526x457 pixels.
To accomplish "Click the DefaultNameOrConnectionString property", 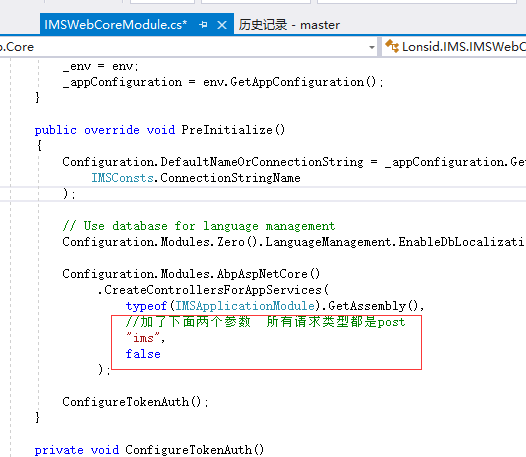I will pos(262,162).
